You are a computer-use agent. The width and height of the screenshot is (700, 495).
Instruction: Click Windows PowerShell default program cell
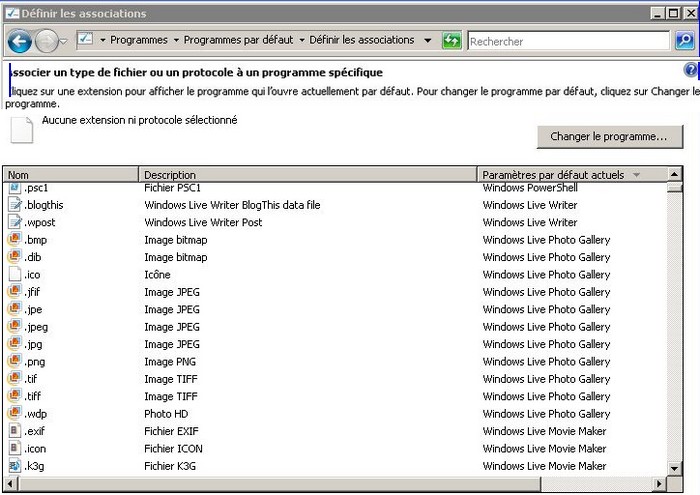coord(530,187)
